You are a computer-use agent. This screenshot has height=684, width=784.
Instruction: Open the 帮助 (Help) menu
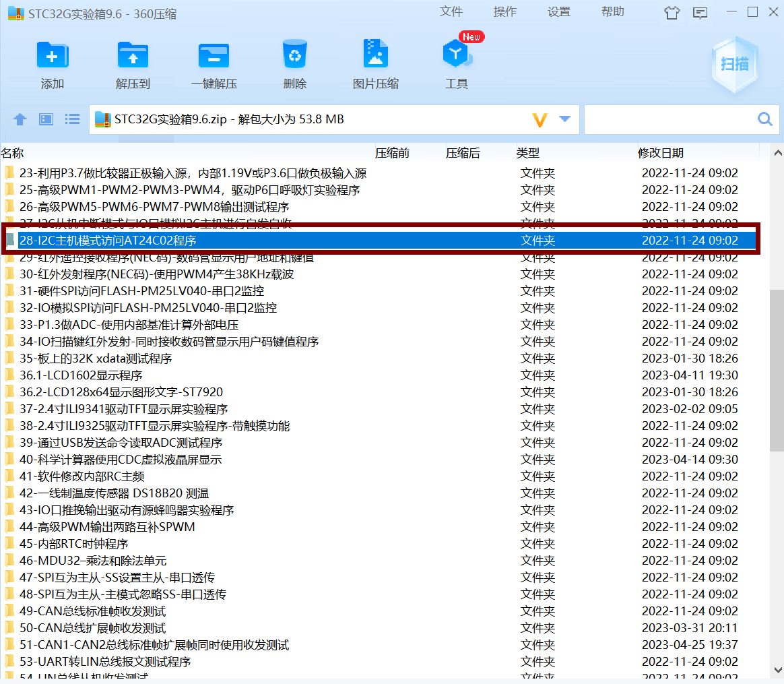(613, 11)
